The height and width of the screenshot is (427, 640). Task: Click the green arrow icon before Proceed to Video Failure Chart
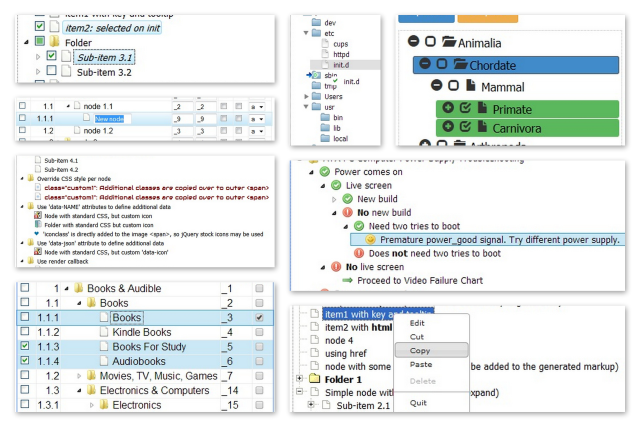pyautogui.click(x=347, y=280)
